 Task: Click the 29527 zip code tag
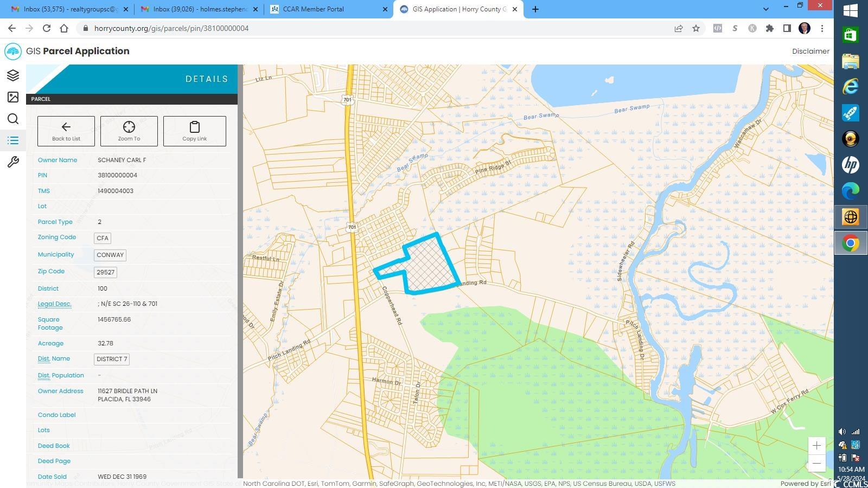tap(105, 272)
